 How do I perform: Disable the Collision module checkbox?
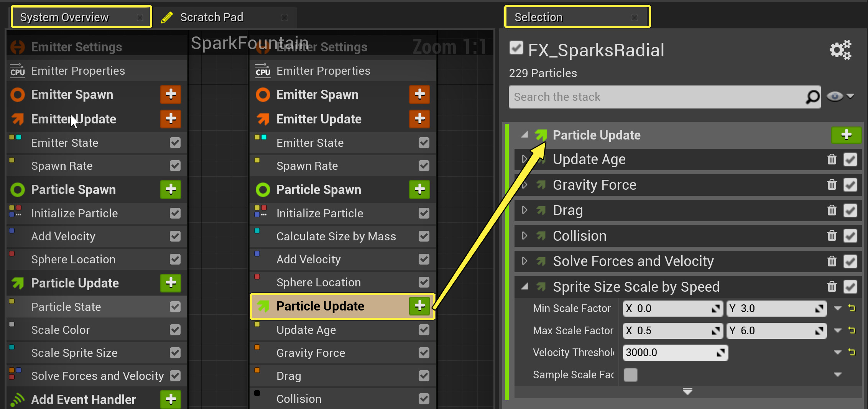pos(850,235)
